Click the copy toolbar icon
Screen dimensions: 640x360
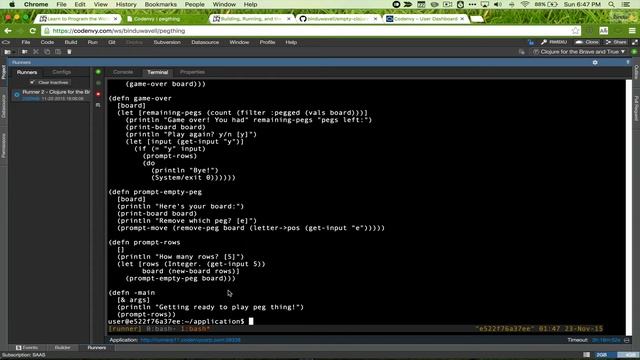click(47, 52)
